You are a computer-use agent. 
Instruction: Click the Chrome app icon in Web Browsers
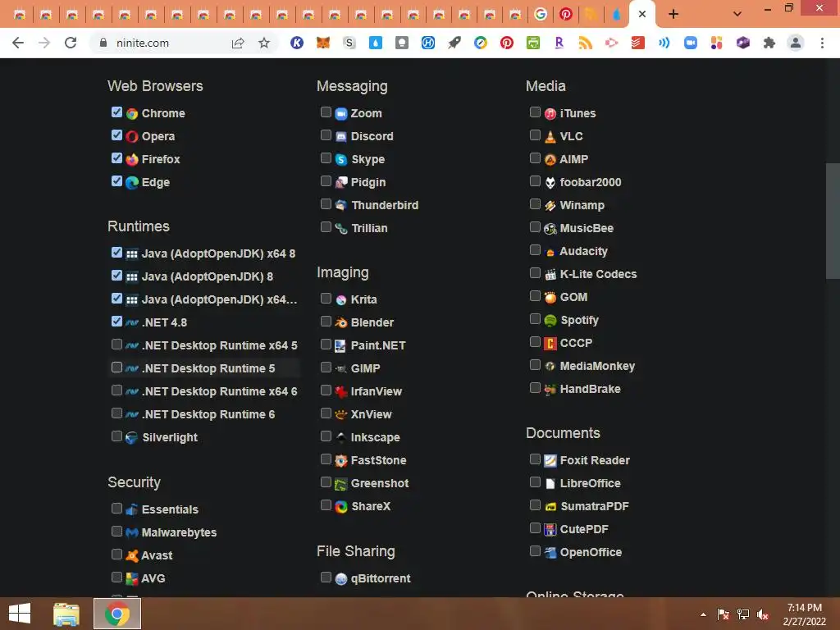pyautogui.click(x=132, y=113)
